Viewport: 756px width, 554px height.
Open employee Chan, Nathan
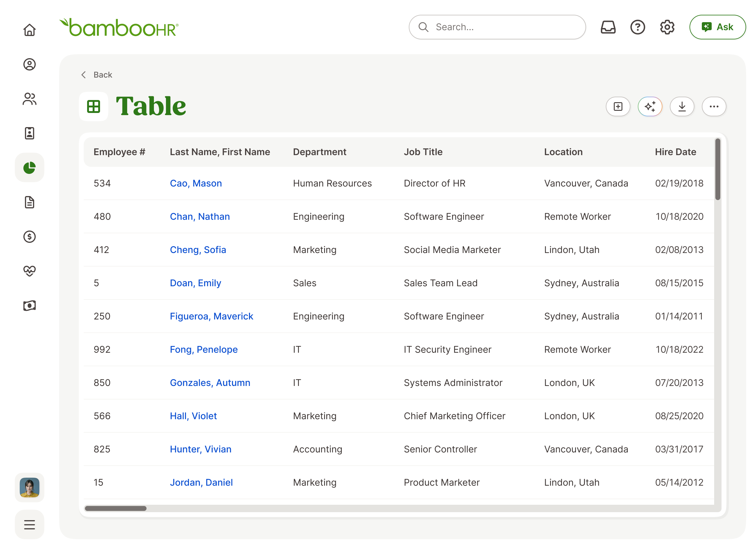click(199, 216)
